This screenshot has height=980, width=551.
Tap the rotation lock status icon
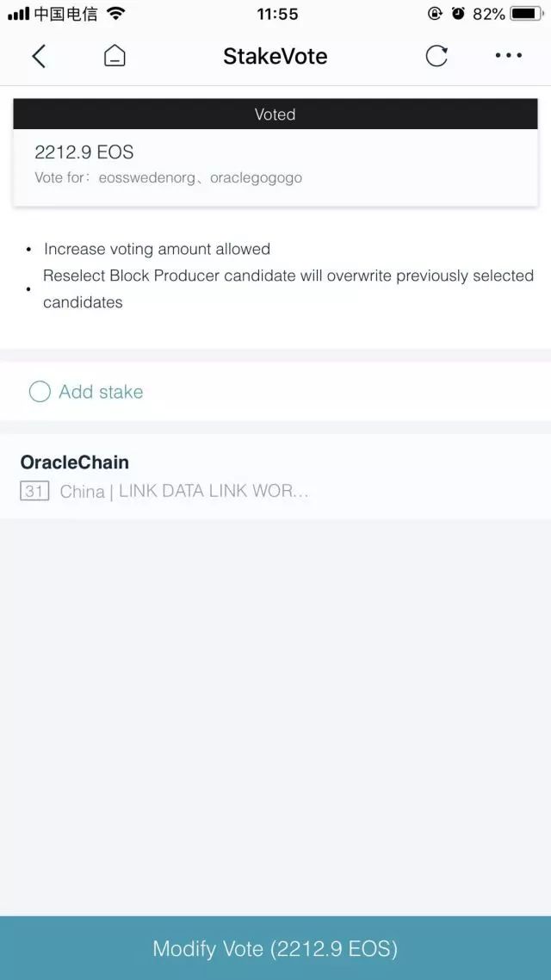[x=435, y=14]
